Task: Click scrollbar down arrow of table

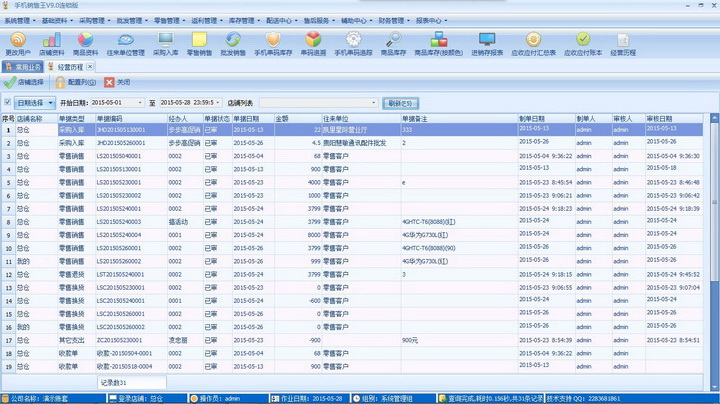Action: pyautogui.click(x=714, y=388)
